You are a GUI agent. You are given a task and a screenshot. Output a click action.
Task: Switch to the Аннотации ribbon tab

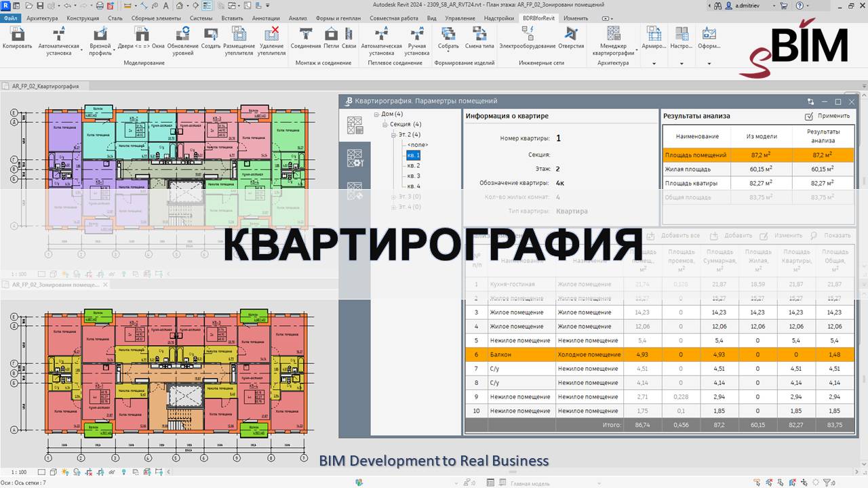click(x=266, y=18)
